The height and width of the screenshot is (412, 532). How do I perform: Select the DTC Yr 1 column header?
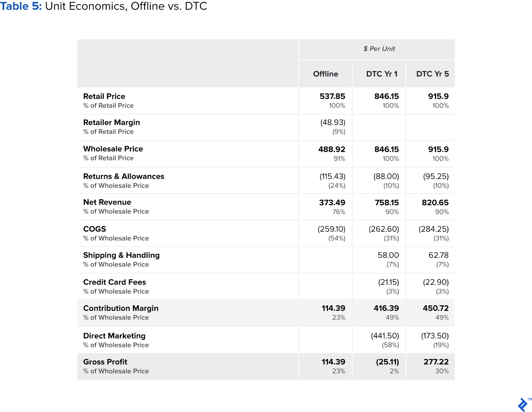pos(382,74)
